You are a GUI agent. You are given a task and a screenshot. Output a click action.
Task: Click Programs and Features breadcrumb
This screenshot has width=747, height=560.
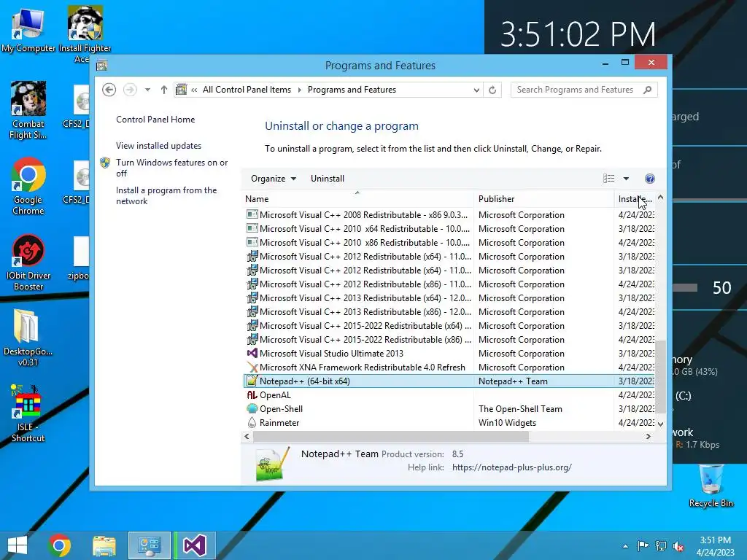(352, 90)
